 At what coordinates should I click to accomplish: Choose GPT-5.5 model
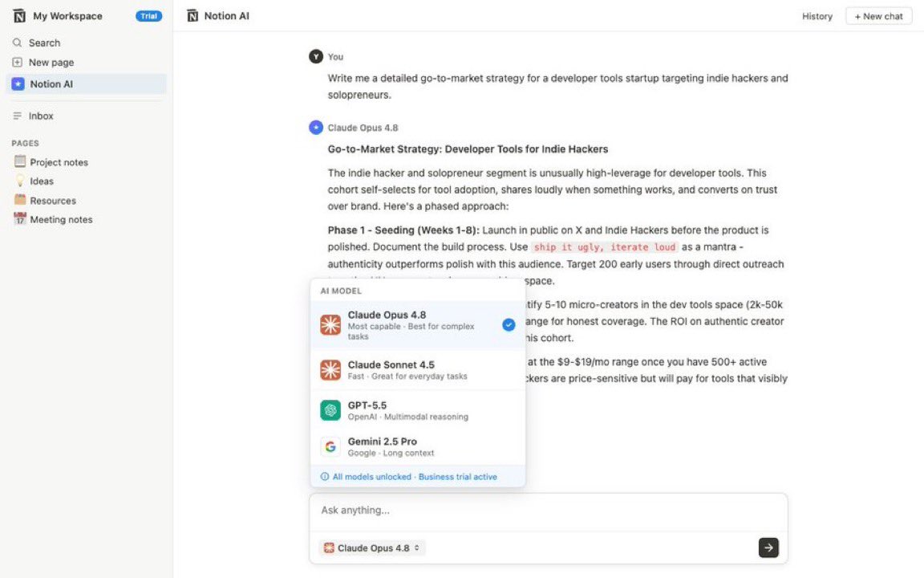(418, 410)
